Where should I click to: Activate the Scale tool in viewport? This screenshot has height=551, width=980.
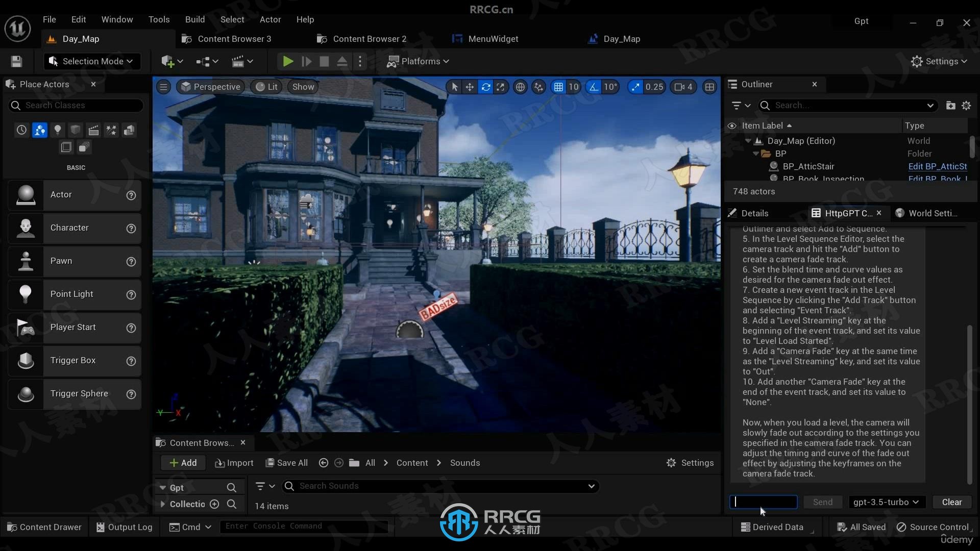501,87
